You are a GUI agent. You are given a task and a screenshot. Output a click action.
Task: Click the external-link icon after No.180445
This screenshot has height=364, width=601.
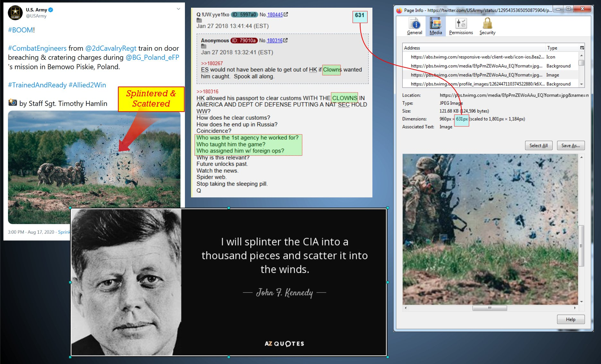[286, 14]
